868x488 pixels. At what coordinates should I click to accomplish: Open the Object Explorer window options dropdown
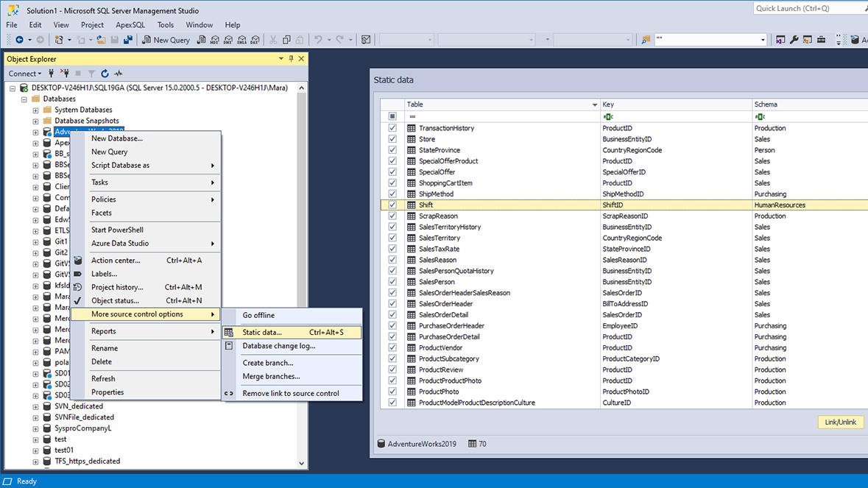click(x=280, y=59)
